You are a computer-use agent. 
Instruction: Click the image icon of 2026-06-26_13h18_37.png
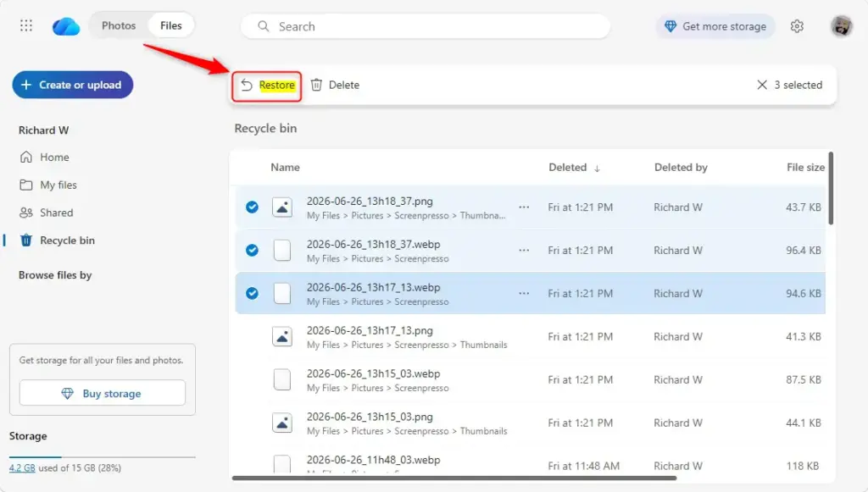pos(282,207)
